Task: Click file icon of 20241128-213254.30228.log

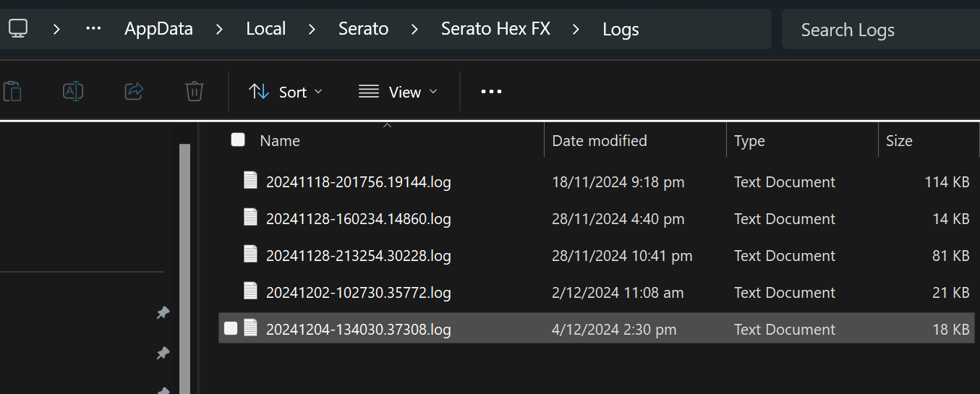Action: (250, 254)
